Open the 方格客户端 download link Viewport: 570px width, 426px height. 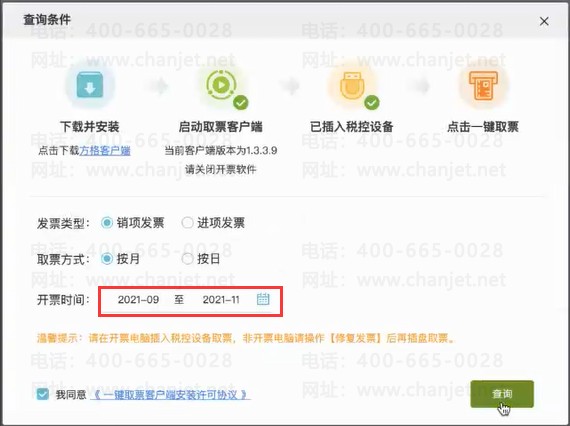click(105, 150)
